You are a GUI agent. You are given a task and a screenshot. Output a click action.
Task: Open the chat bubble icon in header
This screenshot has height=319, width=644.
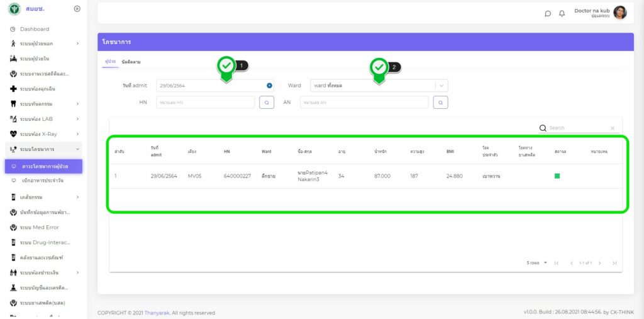548,13
